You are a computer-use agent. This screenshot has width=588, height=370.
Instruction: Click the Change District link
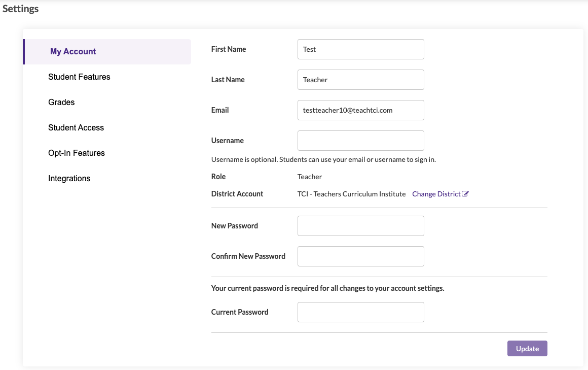437,193
